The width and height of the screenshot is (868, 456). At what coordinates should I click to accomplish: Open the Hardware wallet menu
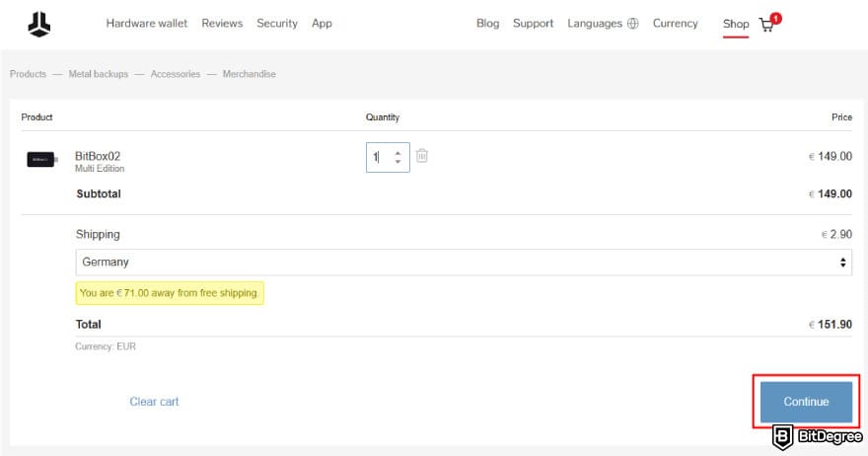(147, 24)
